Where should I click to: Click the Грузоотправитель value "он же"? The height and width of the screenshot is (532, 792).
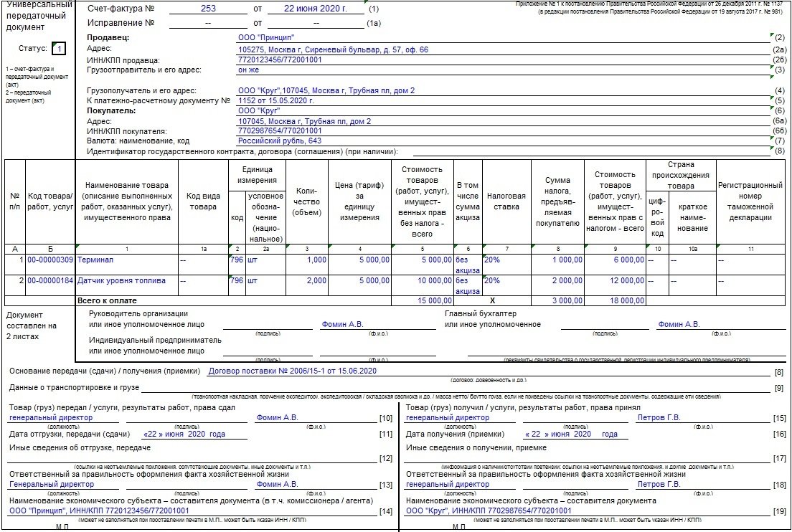pos(248,70)
